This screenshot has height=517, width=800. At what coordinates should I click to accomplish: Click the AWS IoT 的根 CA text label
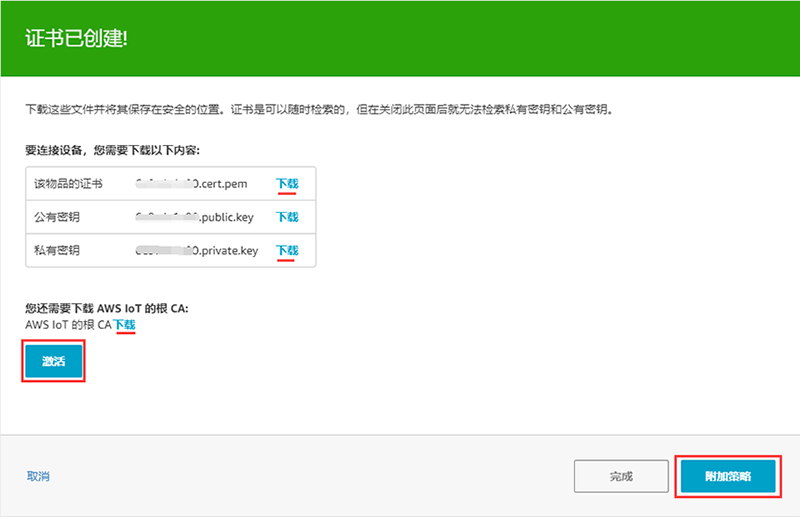68,325
